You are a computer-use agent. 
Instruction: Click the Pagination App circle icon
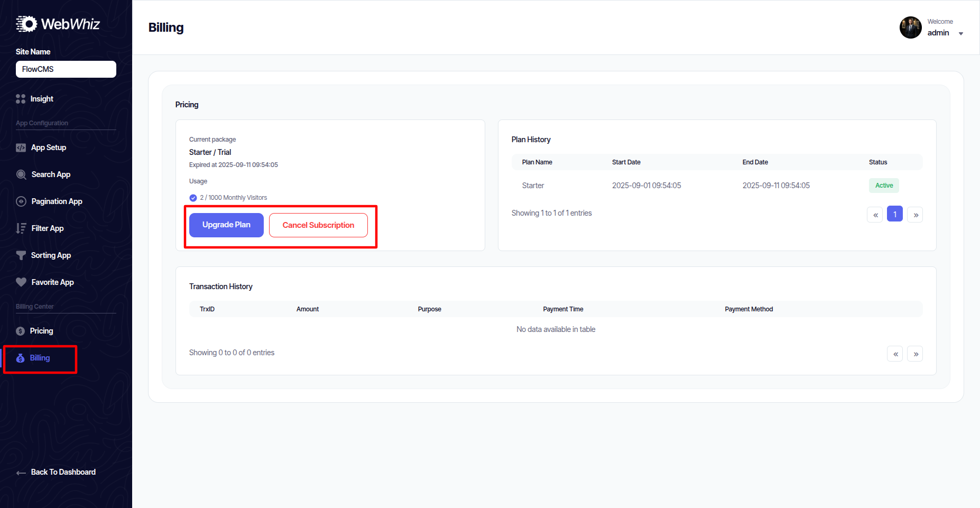(21, 201)
